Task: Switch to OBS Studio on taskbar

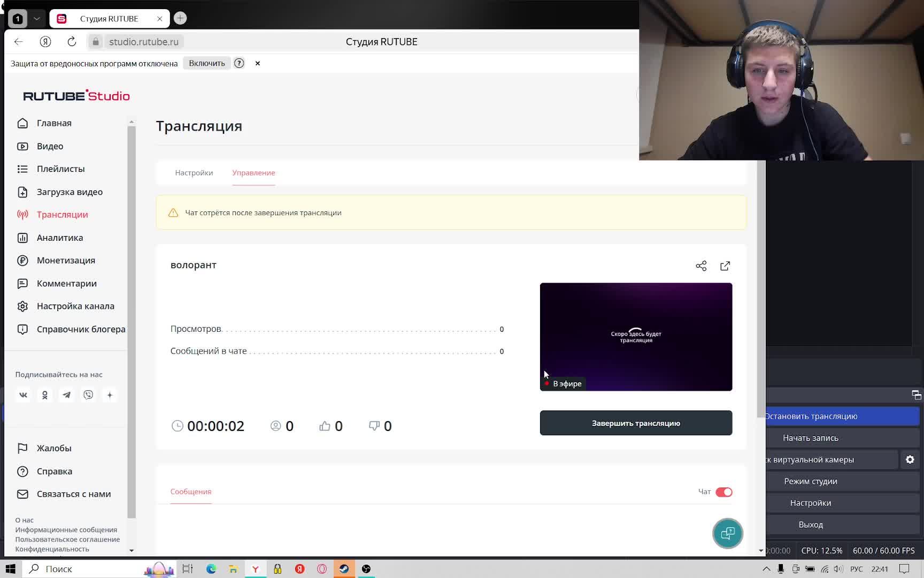Action: 366,569
